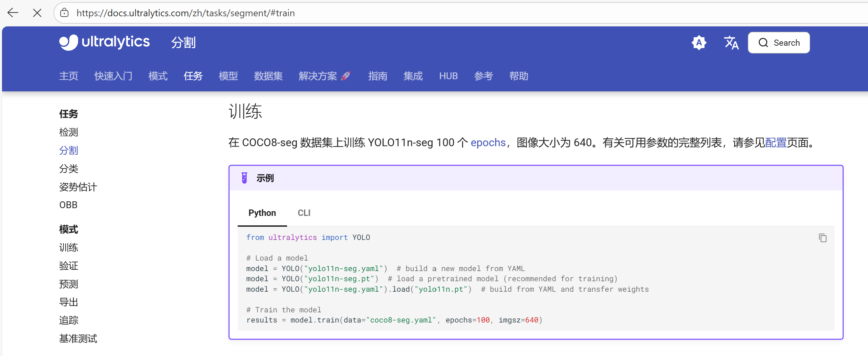The image size is (868, 356).
Task: Open the 集成 navigation tab
Action: tap(413, 76)
